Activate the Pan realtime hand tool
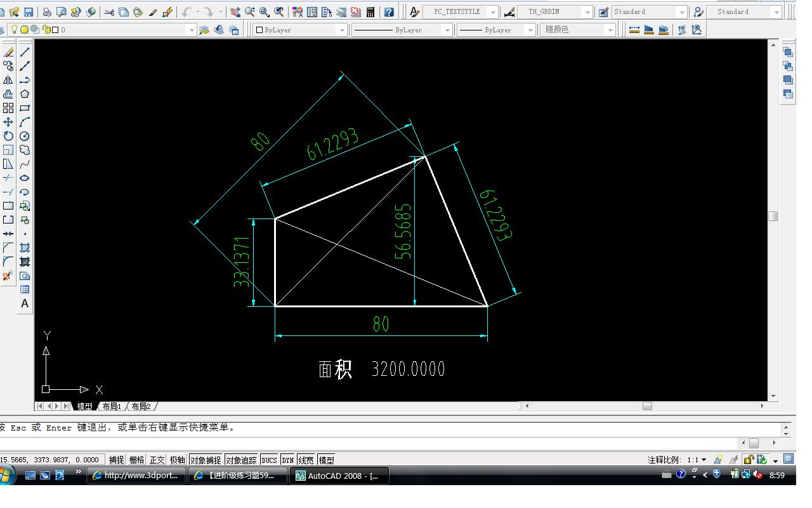Viewport: 812px width, 508px height. pyautogui.click(x=235, y=11)
